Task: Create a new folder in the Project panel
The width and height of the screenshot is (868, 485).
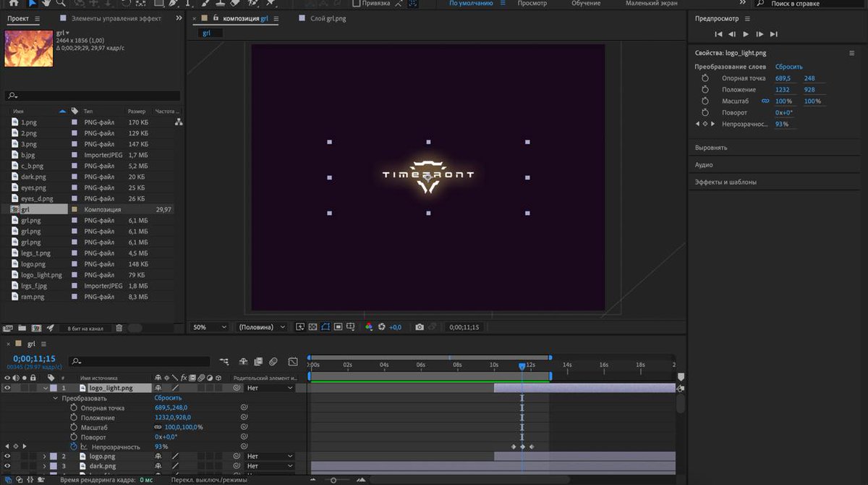Action: point(22,328)
